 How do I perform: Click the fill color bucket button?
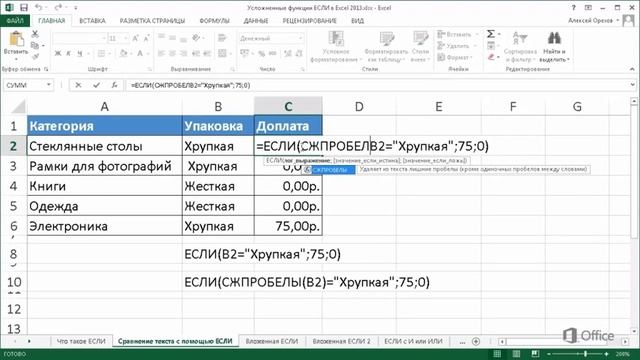coord(123,53)
